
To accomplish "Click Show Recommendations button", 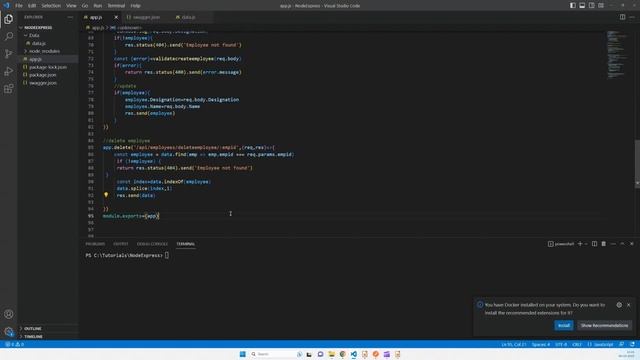I will point(604,325).
